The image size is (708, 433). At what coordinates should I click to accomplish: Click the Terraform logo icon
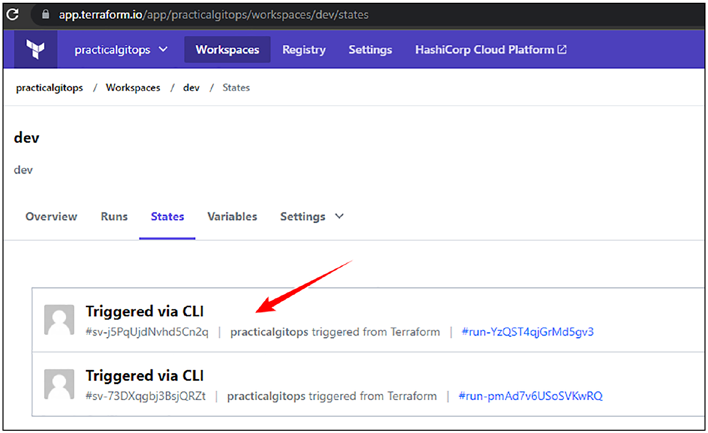point(35,49)
